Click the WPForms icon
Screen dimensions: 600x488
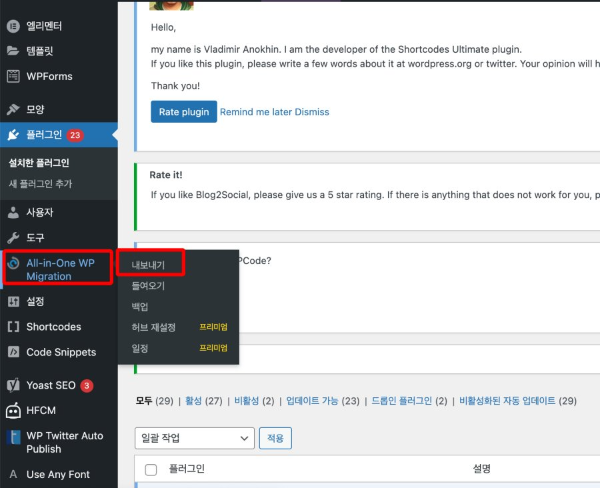pyautogui.click(x=13, y=76)
